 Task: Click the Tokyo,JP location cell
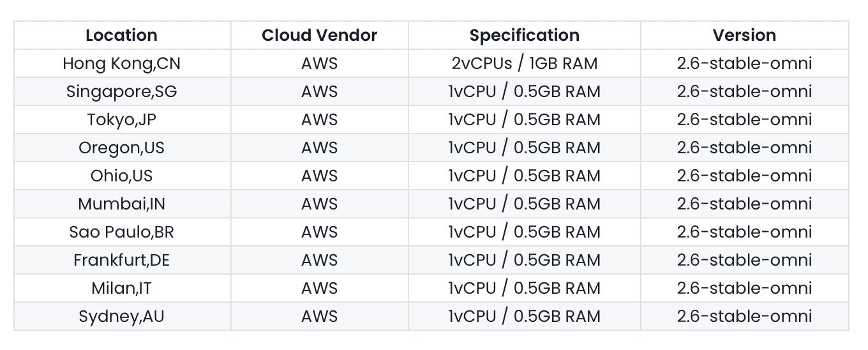121,119
